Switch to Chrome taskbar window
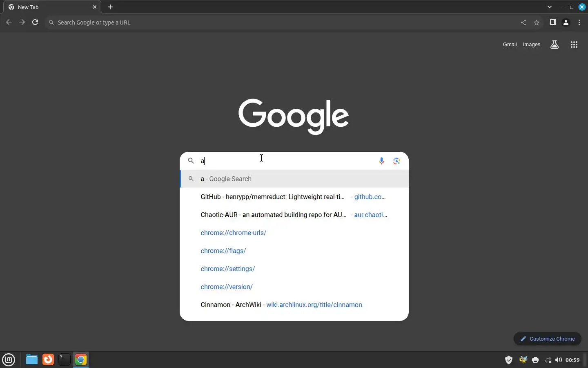The image size is (588, 368). coord(81,359)
